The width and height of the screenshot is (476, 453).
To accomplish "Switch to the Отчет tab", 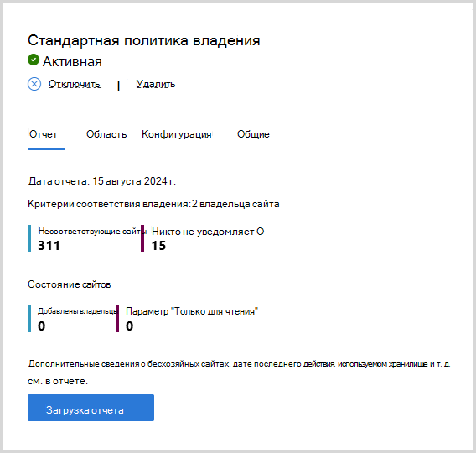I will tap(44, 134).
